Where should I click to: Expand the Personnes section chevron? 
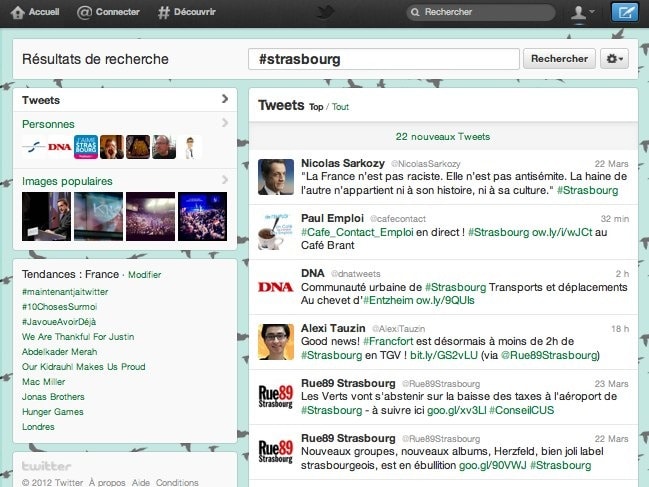pos(225,124)
